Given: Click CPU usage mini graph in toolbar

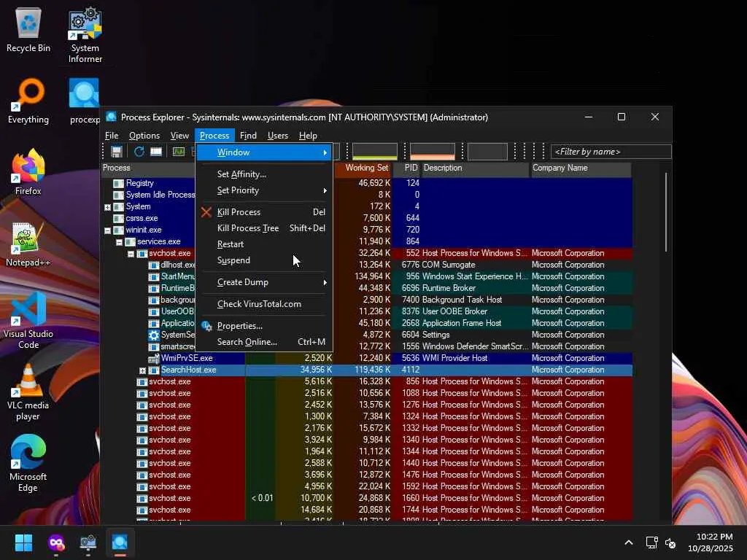Looking at the screenshot, I should (374, 152).
